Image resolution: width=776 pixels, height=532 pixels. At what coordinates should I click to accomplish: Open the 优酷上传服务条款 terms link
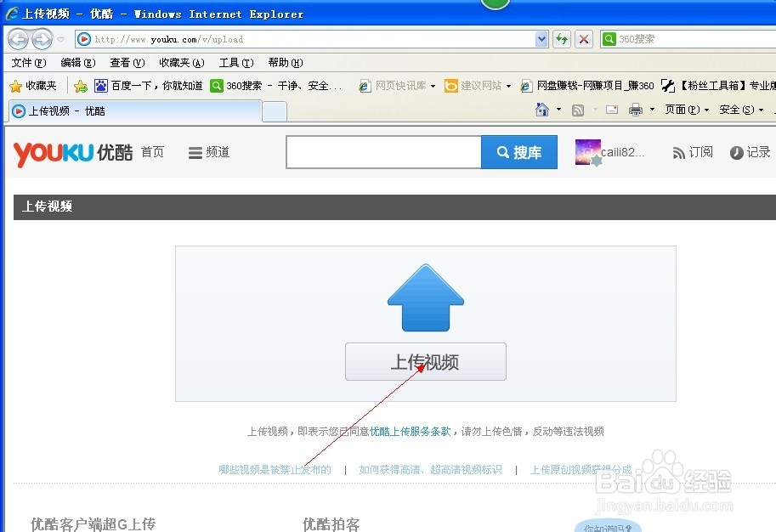(x=411, y=432)
